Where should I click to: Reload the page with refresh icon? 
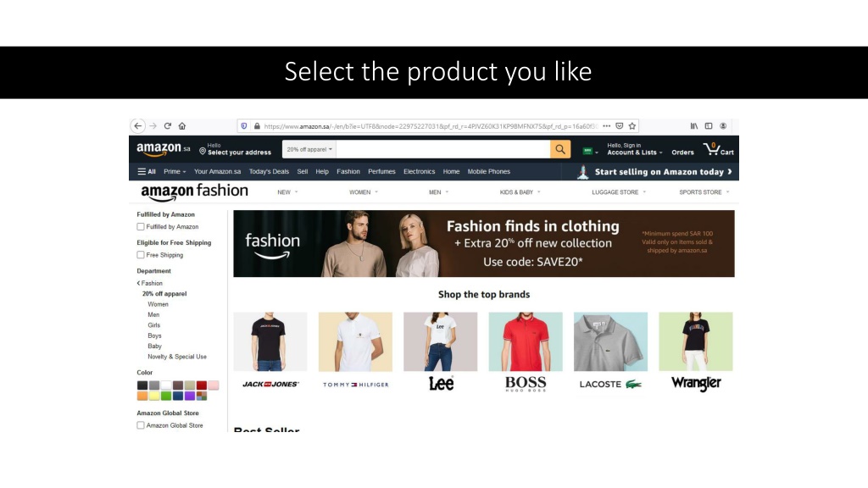tap(168, 126)
